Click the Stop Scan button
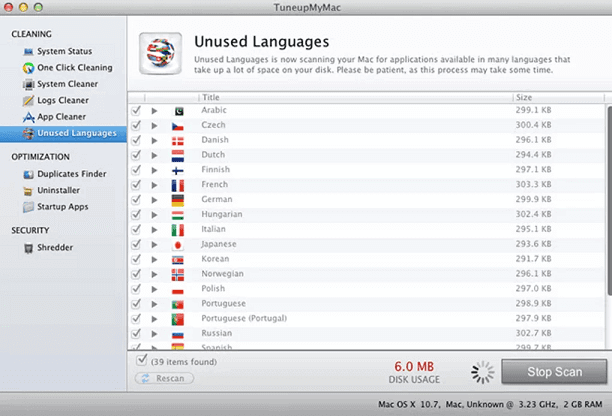Viewport: 612px width, 416px height. 554,372
